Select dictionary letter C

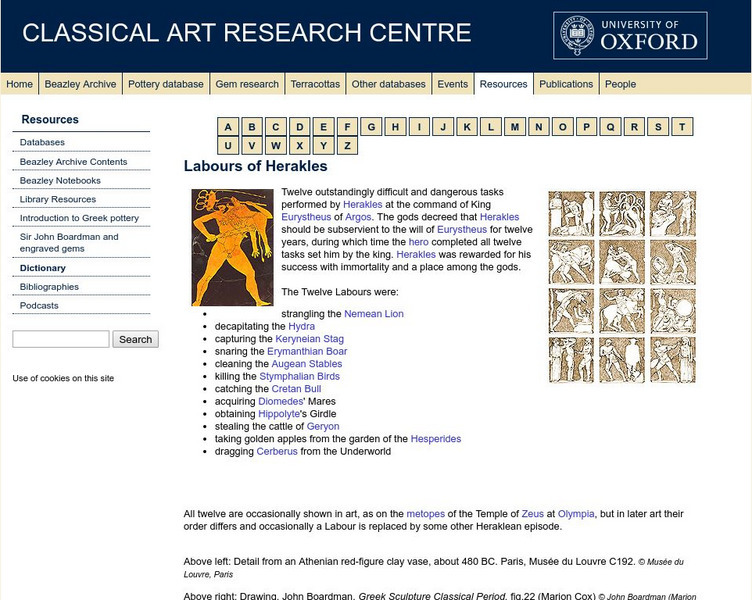[x=276, y=127]
